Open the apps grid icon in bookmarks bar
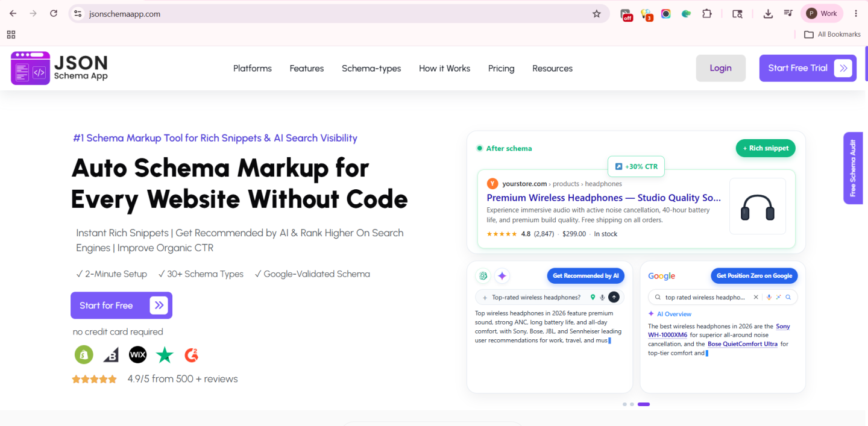The width and height of the screenshot is (868, 426). pos(11,34)
